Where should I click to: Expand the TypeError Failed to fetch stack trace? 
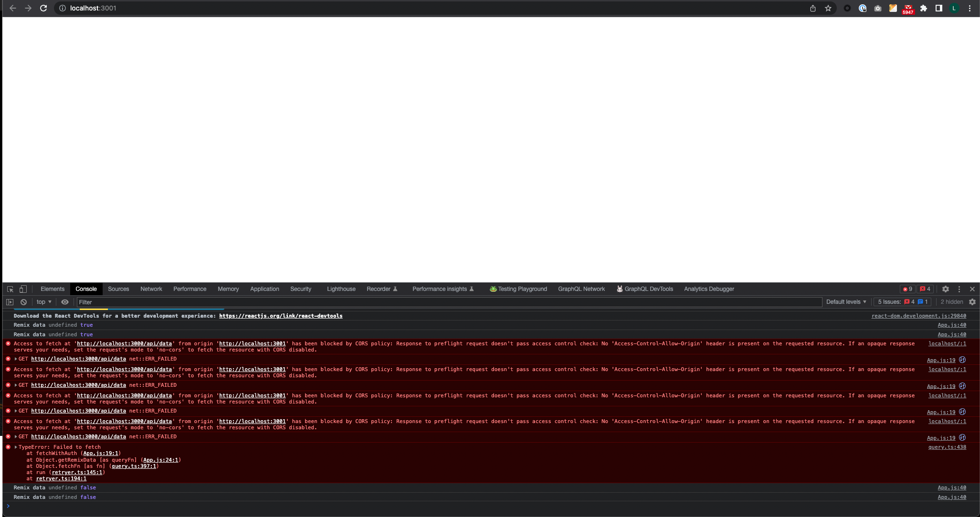tap(16, 447)
